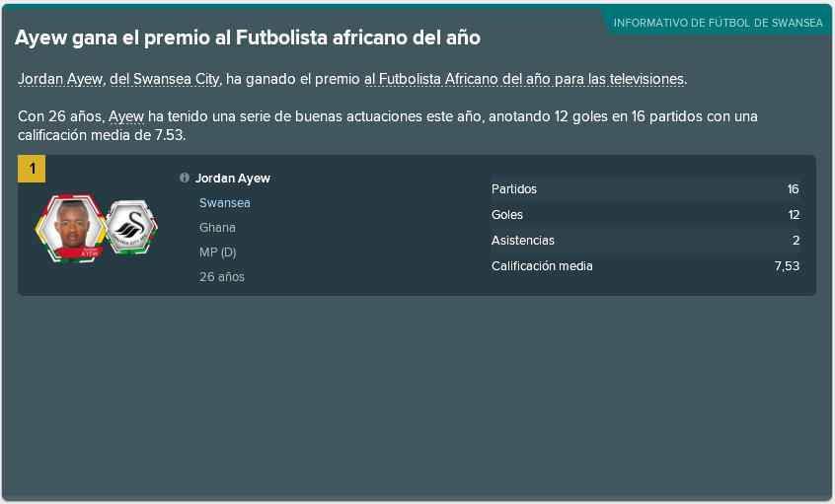Open the Futbolista Africano del año award link
Screen dimensions: 835x504
tap(524, 79)
